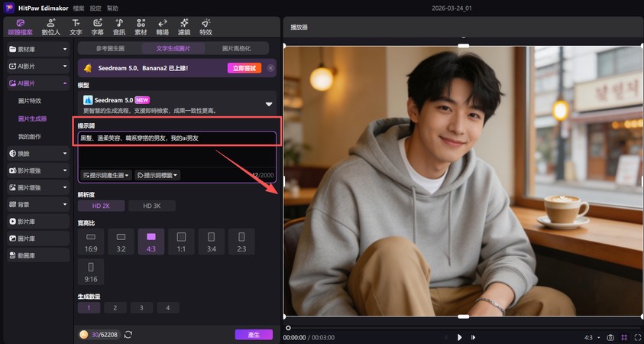Click the 轉場 transitions icon
This screenshot has height=344, width=644.
click(x=162, y=27)
